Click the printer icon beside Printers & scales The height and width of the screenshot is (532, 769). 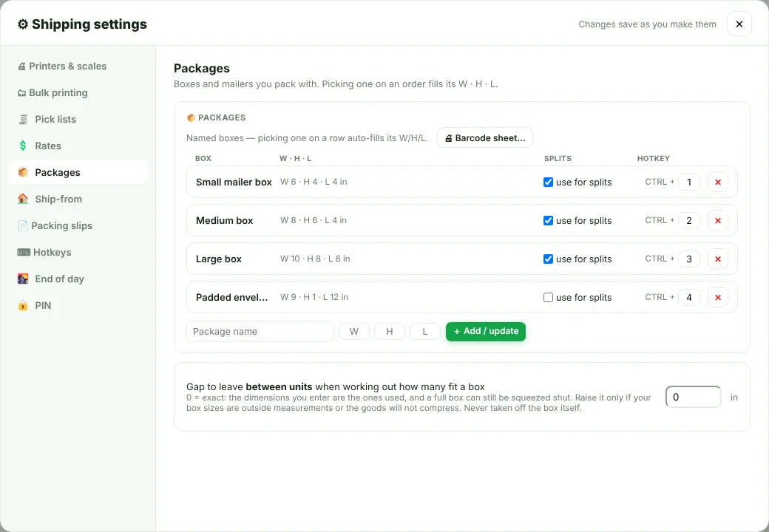click(21, 66)
